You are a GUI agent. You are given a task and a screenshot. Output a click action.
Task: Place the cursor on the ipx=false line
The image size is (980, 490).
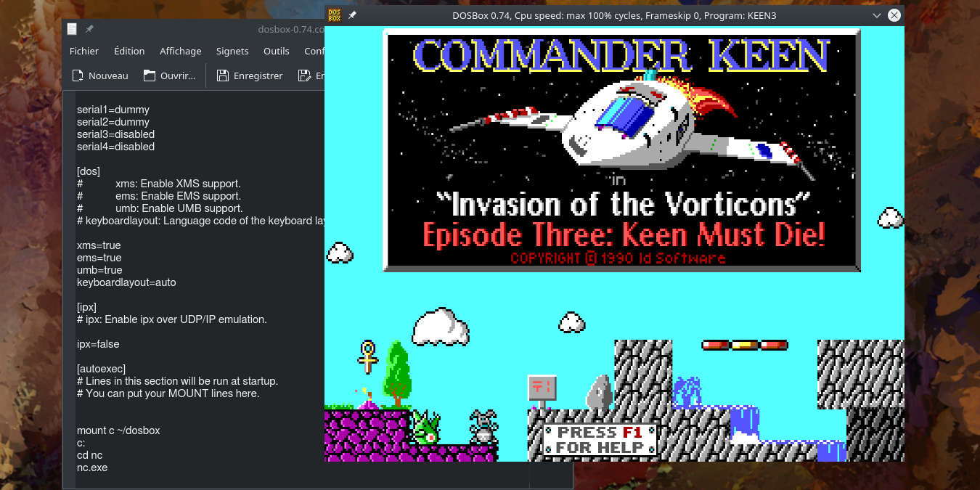coord(97,343)
